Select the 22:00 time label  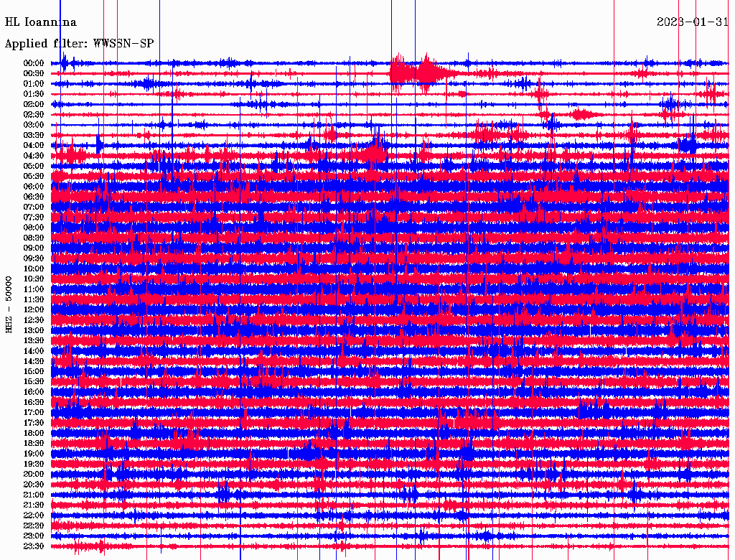tap(34, 515)
